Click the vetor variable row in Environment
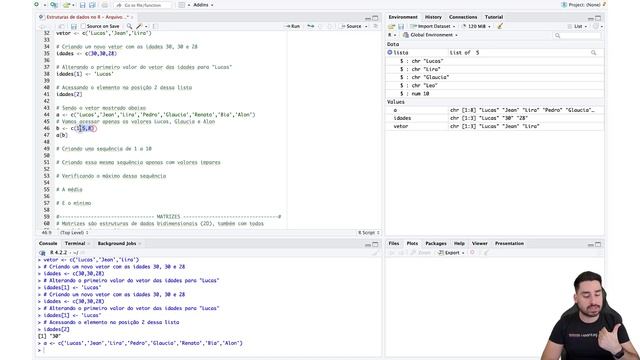640x360 pixels. click(x=494, y=127)
